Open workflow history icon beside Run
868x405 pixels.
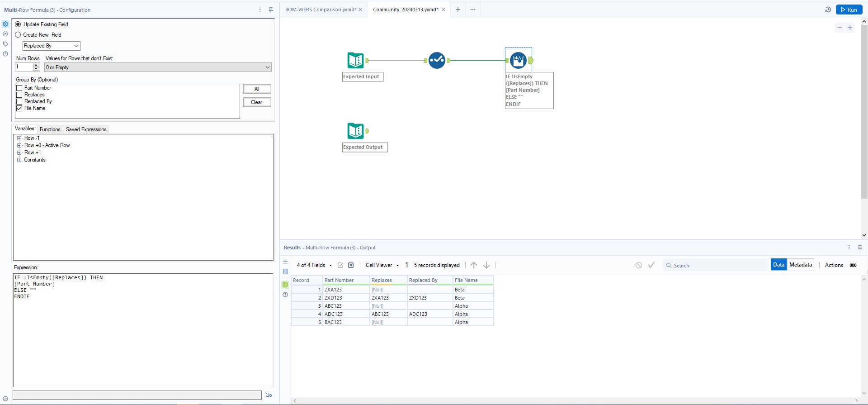pos(828,10)
